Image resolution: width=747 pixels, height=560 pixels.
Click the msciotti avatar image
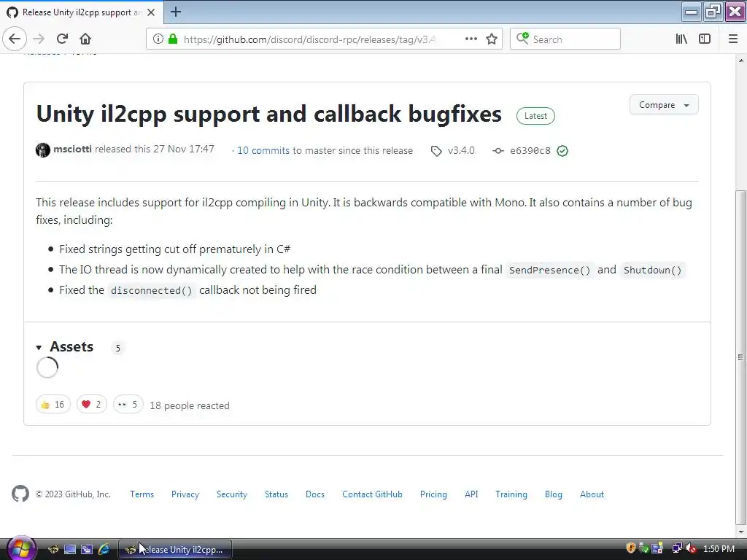[x=43, y=150]
